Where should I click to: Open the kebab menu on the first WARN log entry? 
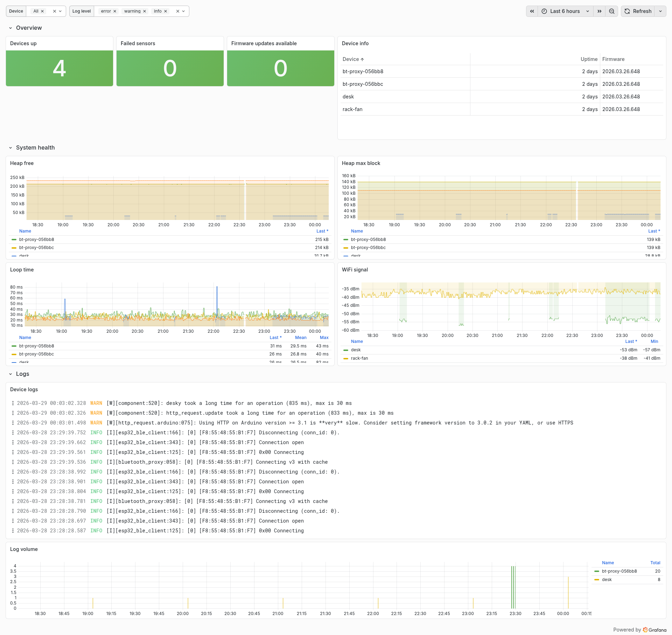click(x=13, y=403)
